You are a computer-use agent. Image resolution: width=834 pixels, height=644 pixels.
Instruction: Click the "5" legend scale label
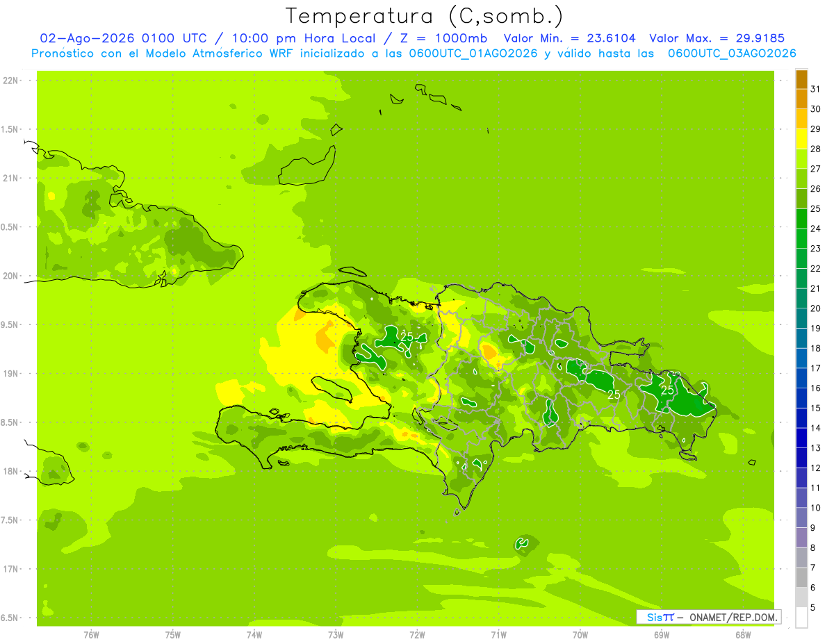pos(813,608)
